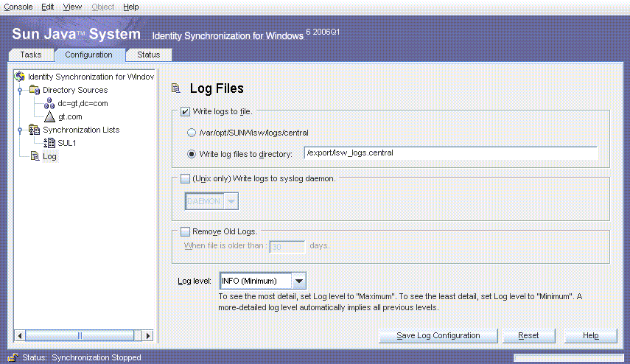Viewport: 630px width, 364px height.
Task: Click the tree scrollbar left arrow
Action: (x=20, y=335)
